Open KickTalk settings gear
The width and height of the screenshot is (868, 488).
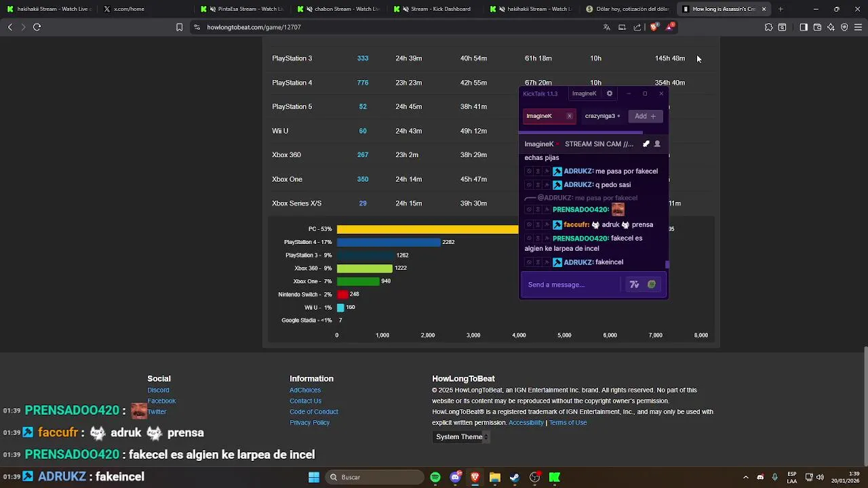tap(609, 94)
